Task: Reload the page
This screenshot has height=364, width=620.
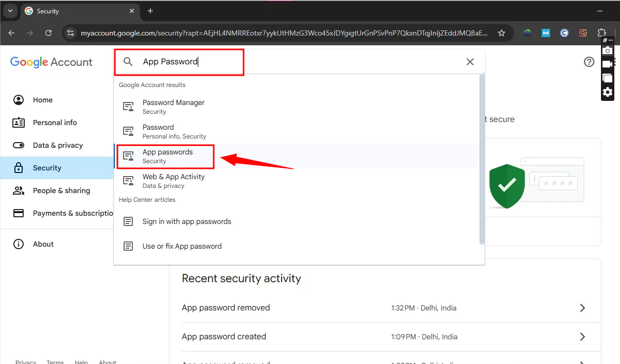Action: (x=48, y=33)
